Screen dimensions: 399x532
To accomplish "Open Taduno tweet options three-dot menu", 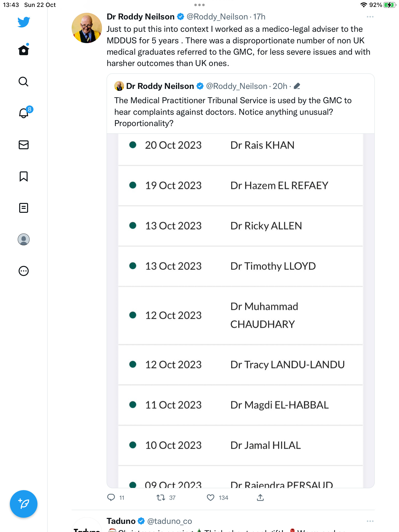I will tap(370, 521).
